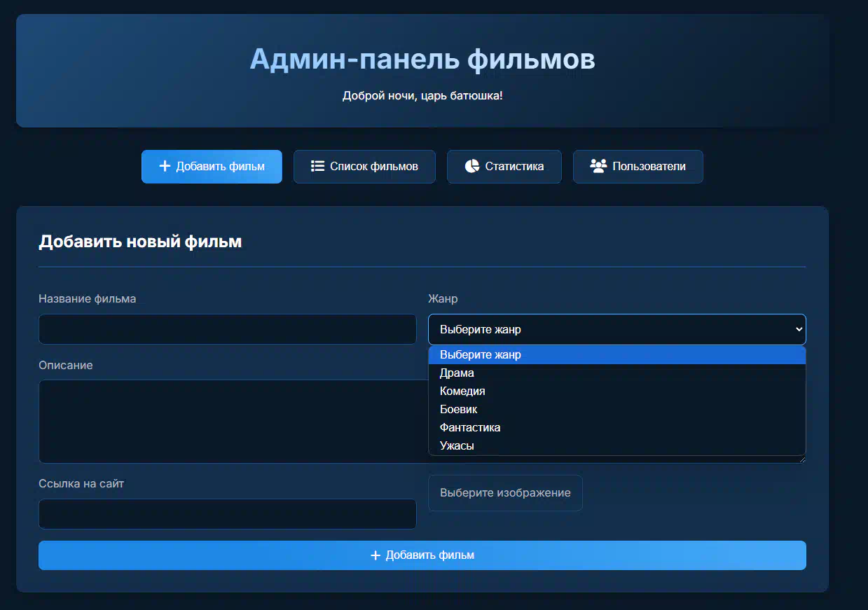
Task: Click the plus icon on bottom submit button
Action: 376,555
